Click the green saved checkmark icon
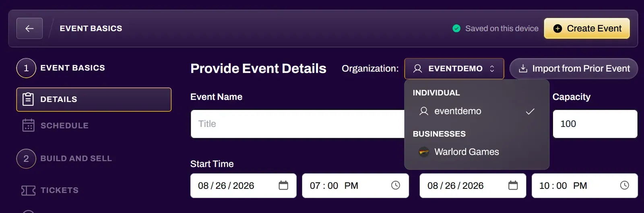This screenshot has height=213, width=644. [456, 29]
